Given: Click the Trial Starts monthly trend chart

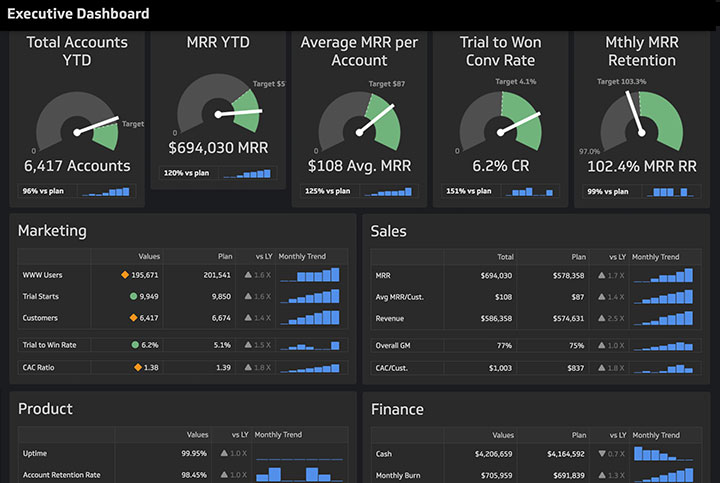Looking at the screenshot, I should 310,296.
